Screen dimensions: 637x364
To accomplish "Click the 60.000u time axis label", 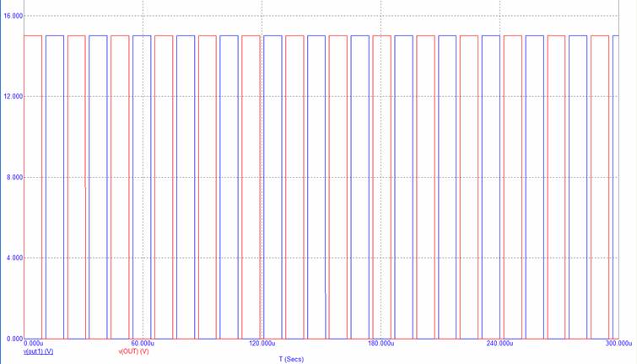I will click(x=143, y=344).
